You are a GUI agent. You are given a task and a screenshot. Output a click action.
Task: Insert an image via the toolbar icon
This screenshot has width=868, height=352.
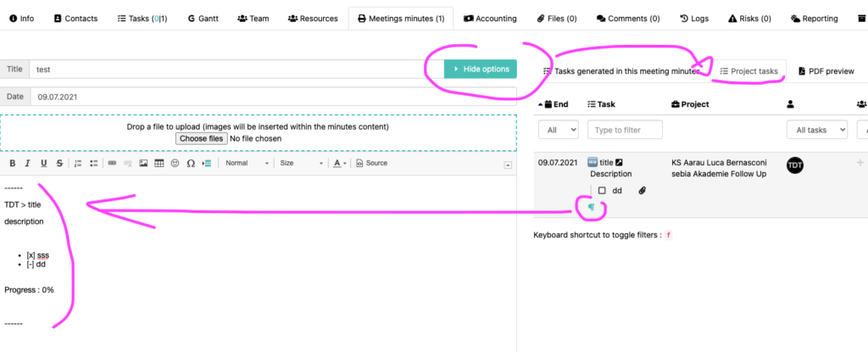[x=143, y=163]
